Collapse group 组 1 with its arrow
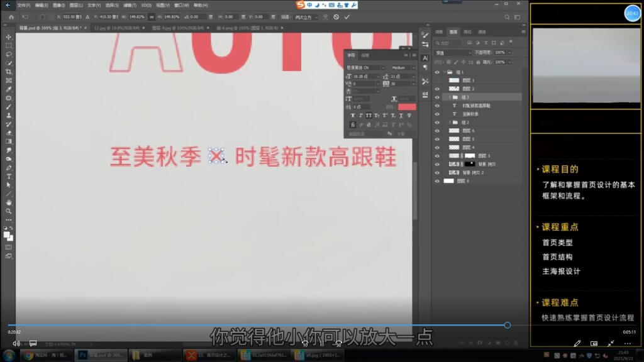The width and height of the screenshot is (644, 362). point(445,72)
